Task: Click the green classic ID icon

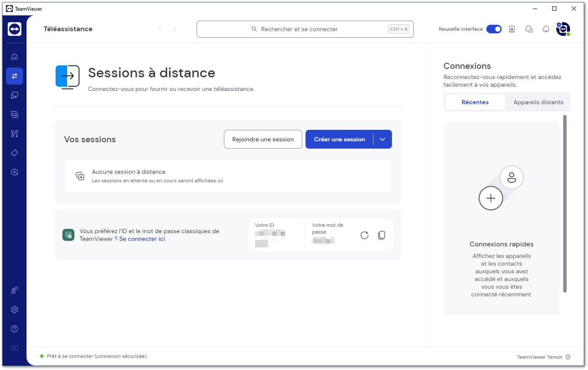Action: [68, 235]
